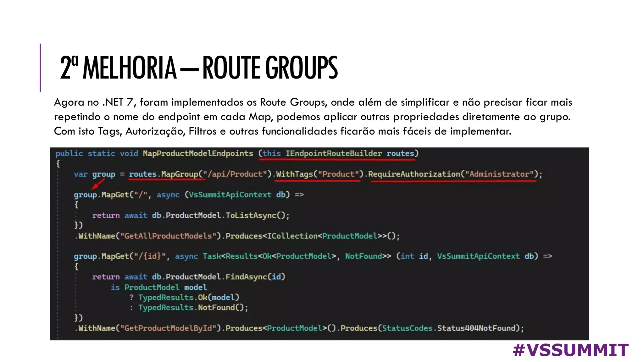Click 'RequireAuthorization("Administrator")' in code
Viewport: 644px width, 362px height.
[x=453, y=174]
